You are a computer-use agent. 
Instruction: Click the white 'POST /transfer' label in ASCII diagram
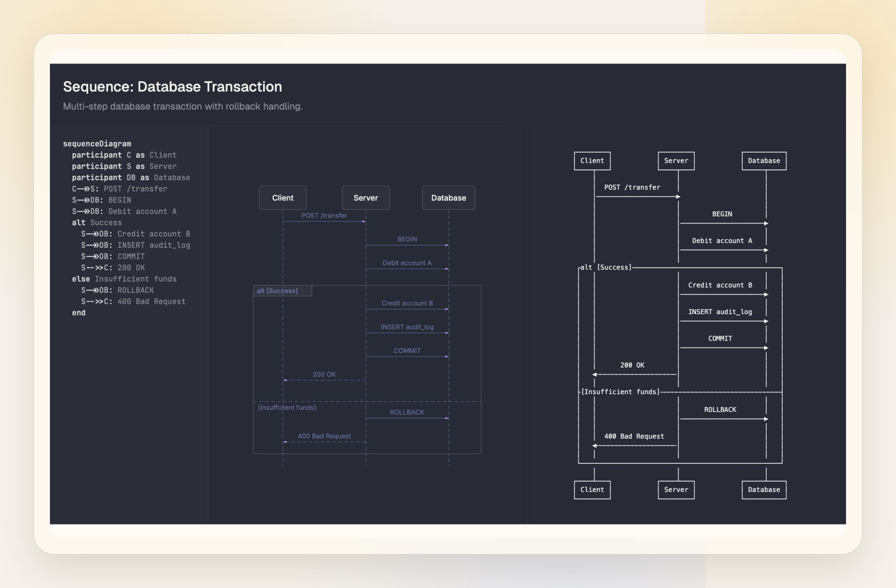[x=632, y=188]
